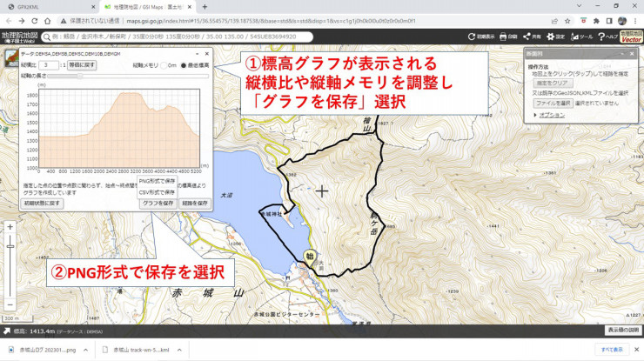Open the Chrome profile avatar
Image resolution: width=644 pixels, height=361 pixels.
[x=622, y=21]
